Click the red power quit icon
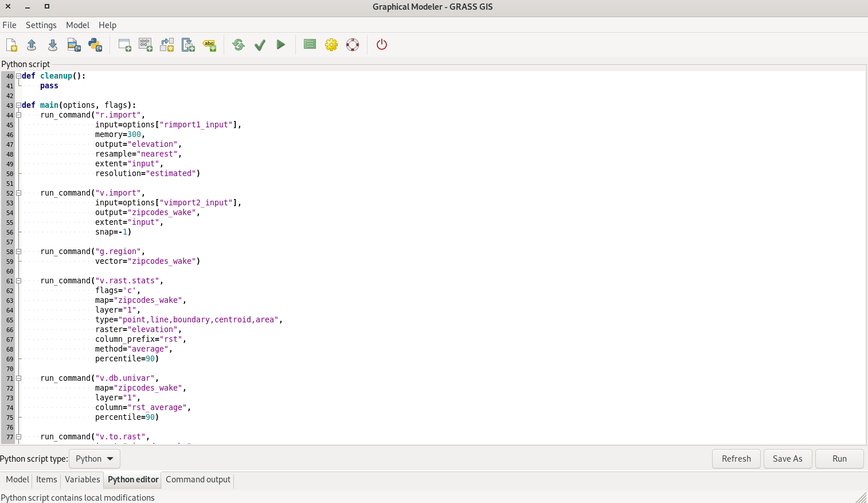This screenshot has width=868, height=503. (x=382, y=45)
